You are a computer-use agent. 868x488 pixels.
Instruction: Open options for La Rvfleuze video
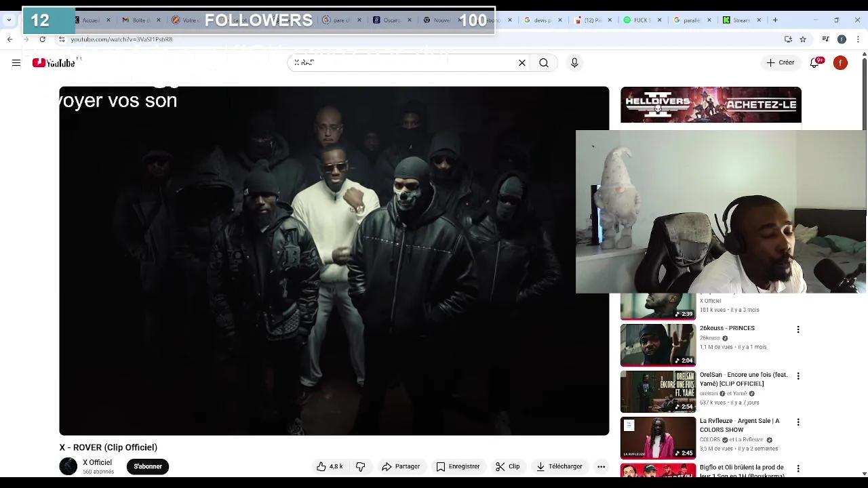[798, 422]
